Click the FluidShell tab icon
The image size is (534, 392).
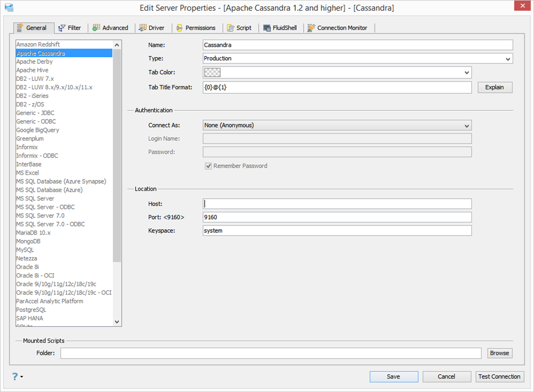(267, 28)
